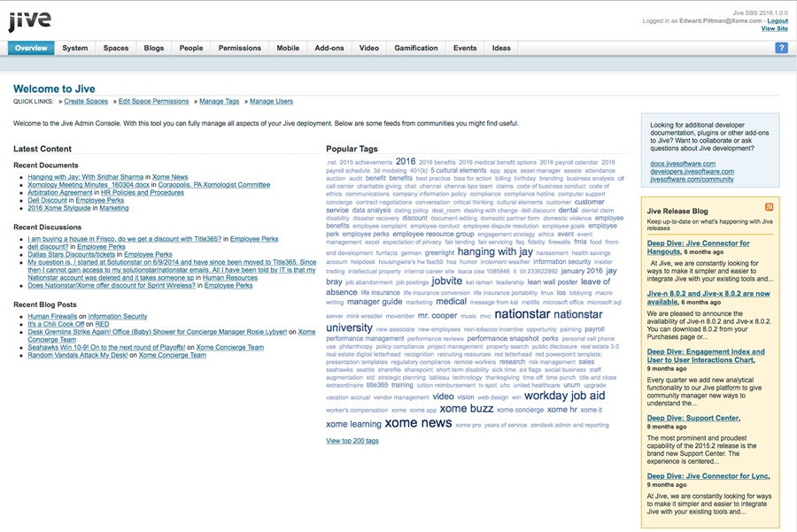Open the System tab
Screen dimensions: 797x532
click(75, 48)
